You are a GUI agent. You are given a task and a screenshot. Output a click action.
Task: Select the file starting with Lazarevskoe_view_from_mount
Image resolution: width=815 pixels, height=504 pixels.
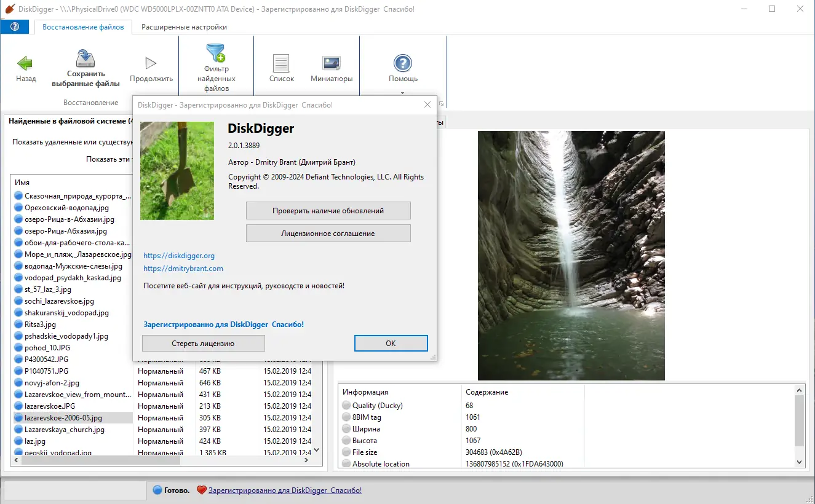[78, 395]
